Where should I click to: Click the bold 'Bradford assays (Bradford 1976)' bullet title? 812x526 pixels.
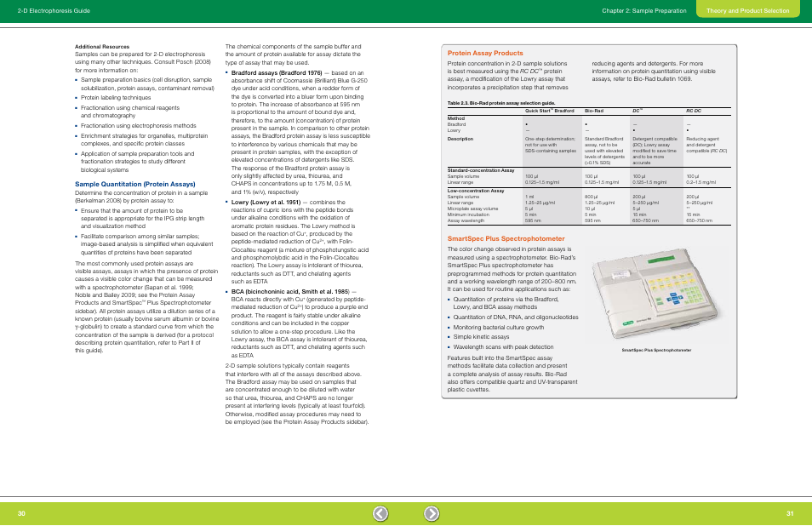277,73
